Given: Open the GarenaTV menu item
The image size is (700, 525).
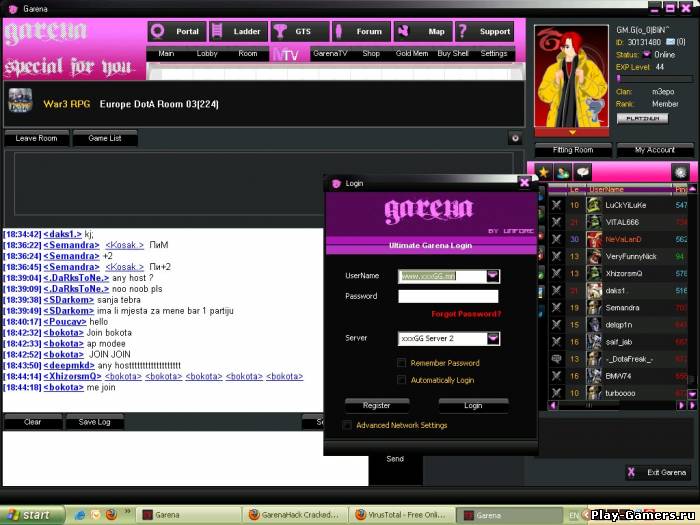Looking at the screenshot, I should 330,54.
